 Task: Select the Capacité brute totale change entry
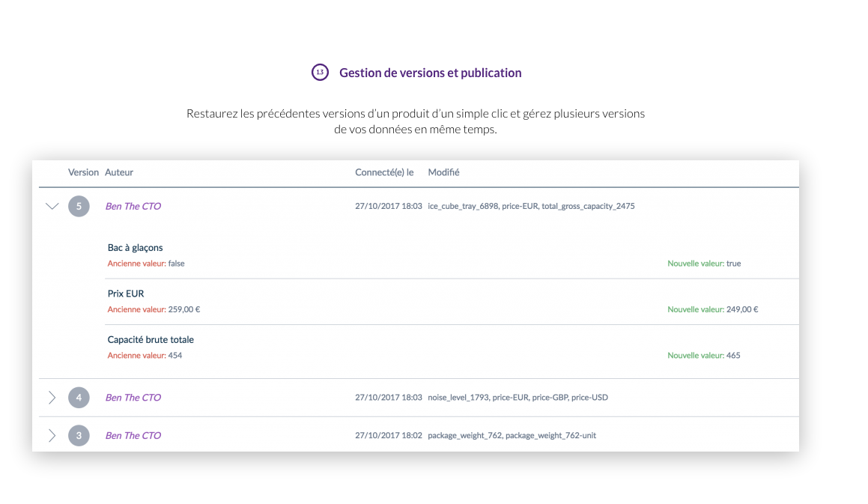tap(151, 339)
